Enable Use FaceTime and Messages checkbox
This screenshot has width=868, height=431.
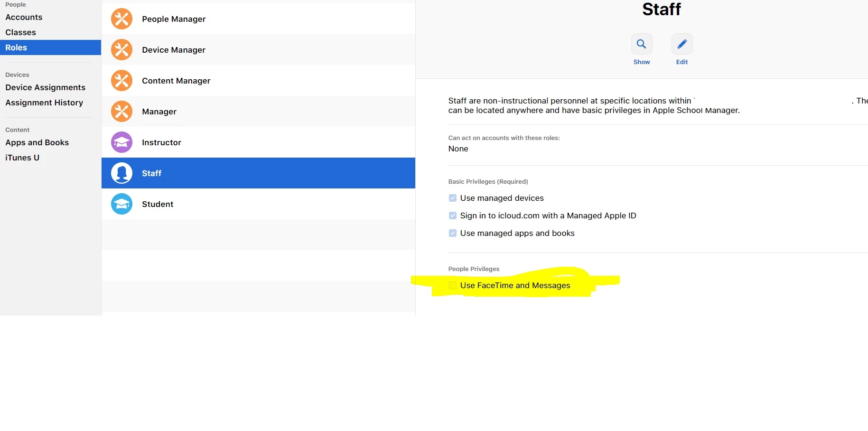453,285
